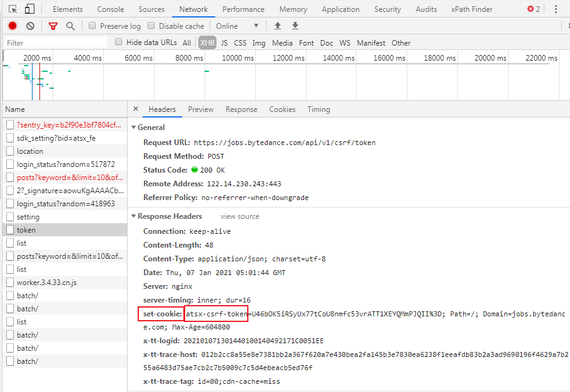Collapse the General section
Image resolution: width=570 pixels, height=392 pixels.
[x=133, y=128]
